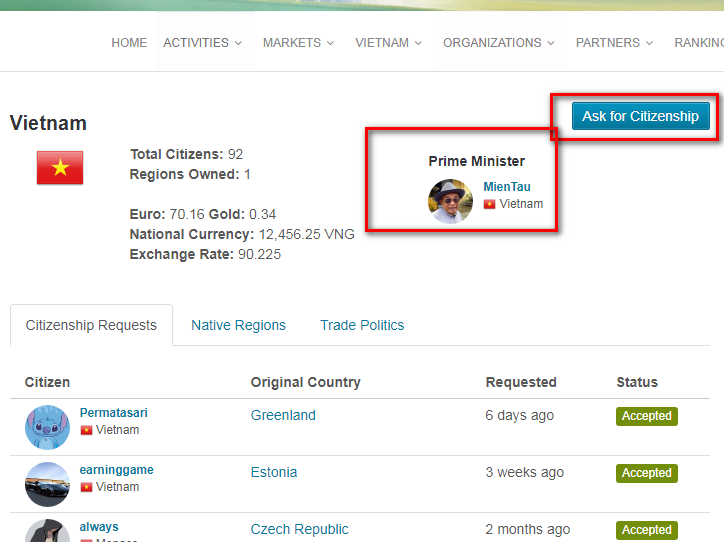Open the Vietnam navigation menu
724x542 pixels.
point(388,43)
